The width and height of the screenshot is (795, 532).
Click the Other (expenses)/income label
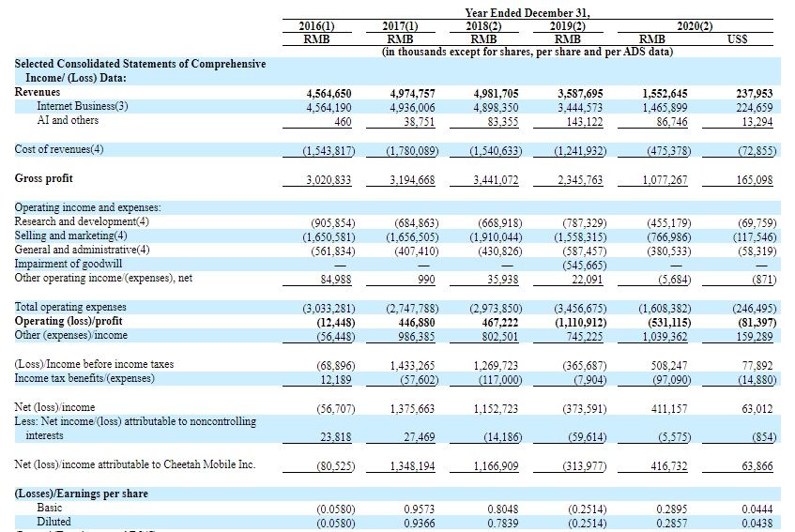point(71,335)
